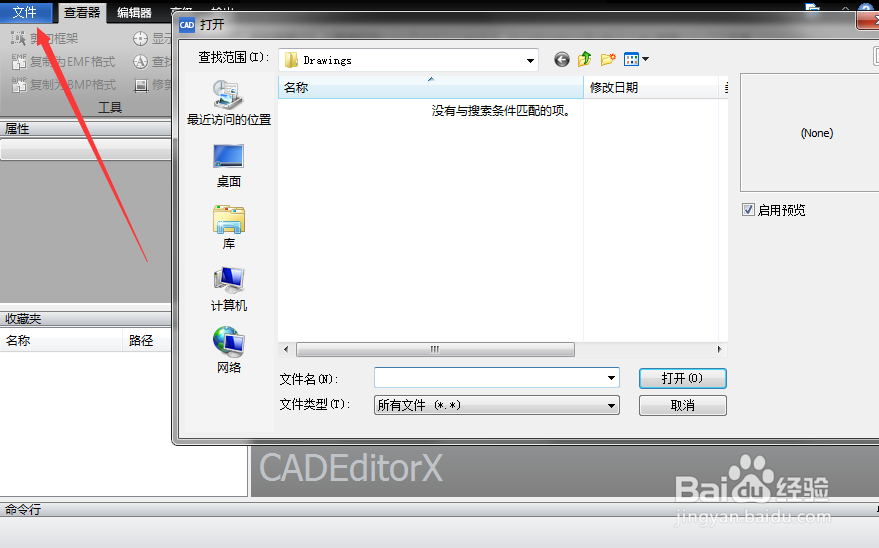This screenshot has width=879, height=548.
Task: Click the CAD icon in dialog title bar
Action: click(187, 25)
